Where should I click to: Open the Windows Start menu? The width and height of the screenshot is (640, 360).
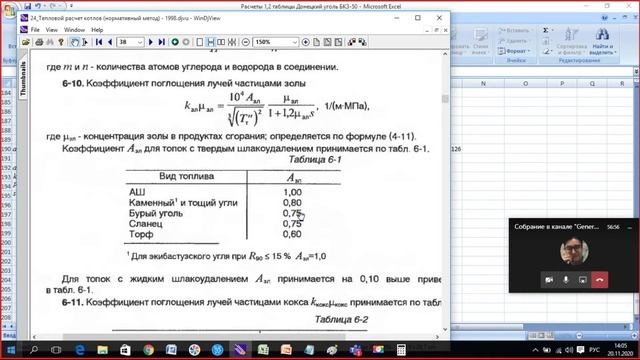point(11,350)
